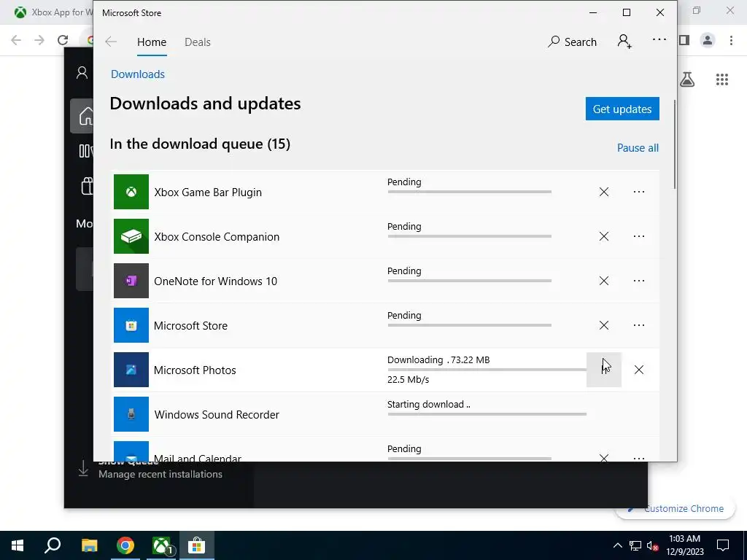This screenshot has height=560, width=747.
Task: Click the Xbox Game Bar Plugin app icon
Action: (131, 192)
